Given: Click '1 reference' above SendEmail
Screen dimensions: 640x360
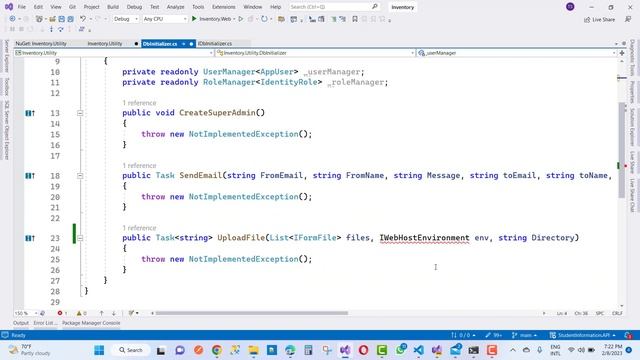Looking at the screenshot, I should coord(139,165).
